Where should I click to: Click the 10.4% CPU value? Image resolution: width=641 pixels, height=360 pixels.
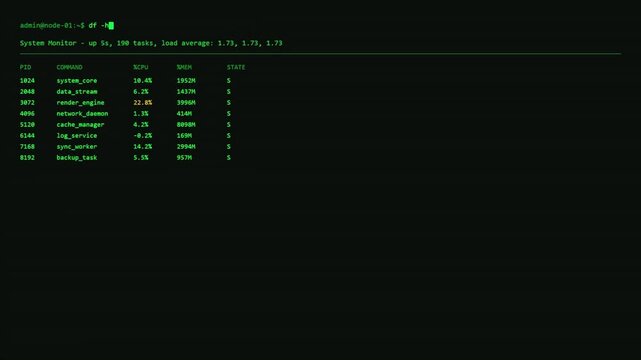click(143, 81)
